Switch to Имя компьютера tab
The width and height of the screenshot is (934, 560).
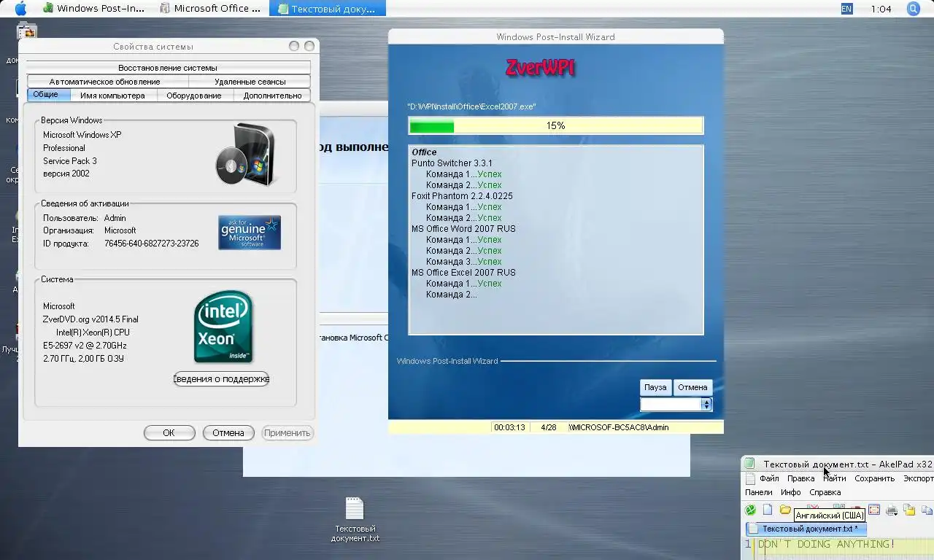[x=112, y=96]
